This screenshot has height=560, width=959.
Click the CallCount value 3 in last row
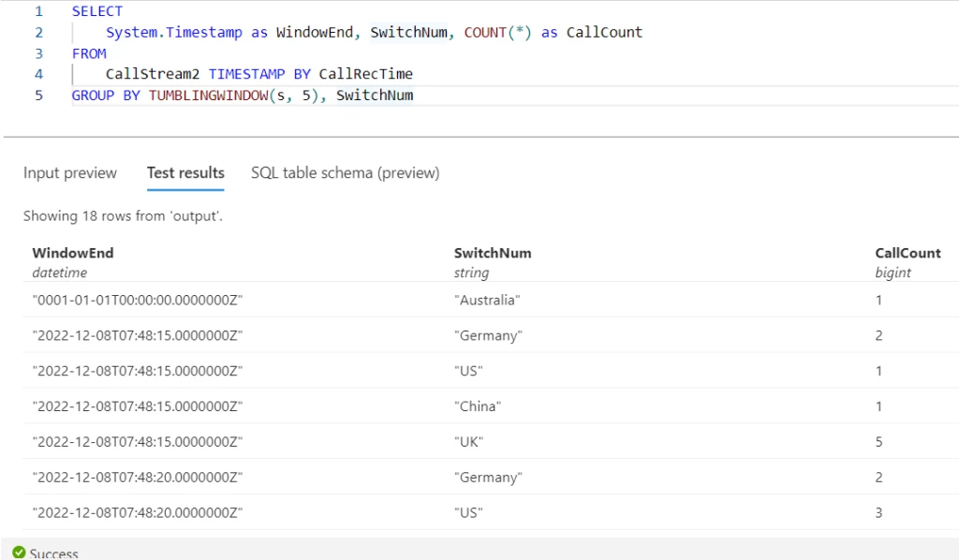(x=878, y=513)
